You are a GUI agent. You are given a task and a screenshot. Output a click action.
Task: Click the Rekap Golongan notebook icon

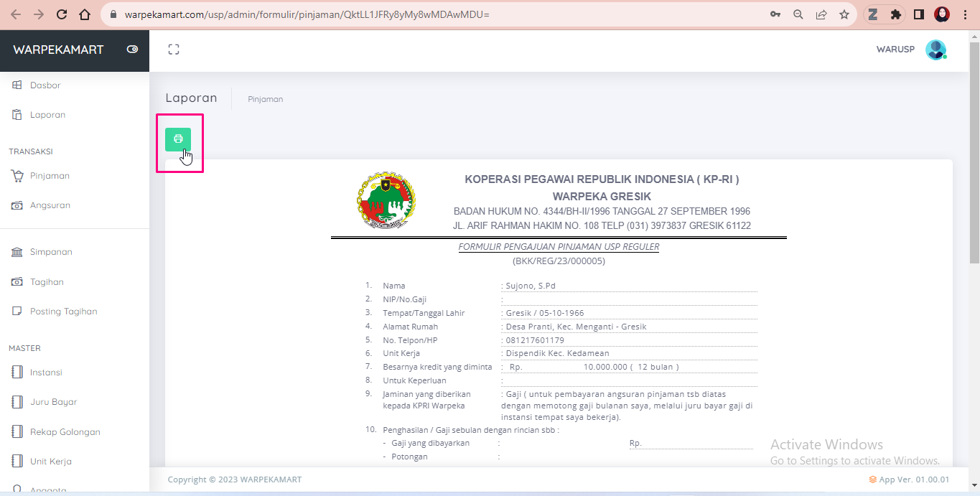tap(17, 432)
